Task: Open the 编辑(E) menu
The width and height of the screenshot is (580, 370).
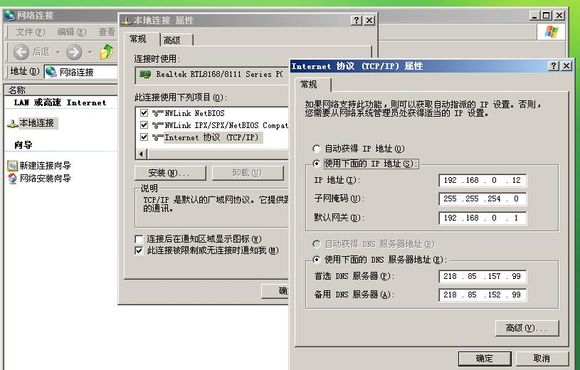Action: tap(72, 32)
